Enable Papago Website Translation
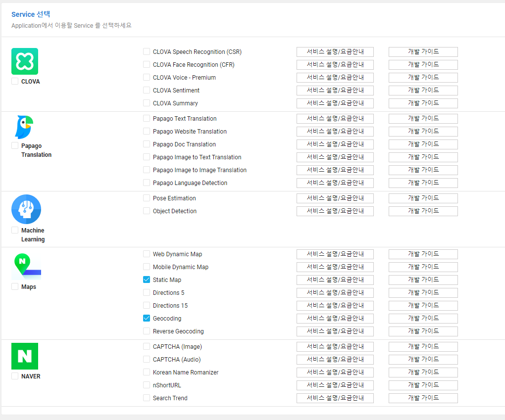This screenshot has height=420, width=505. [x=147, y=131]
